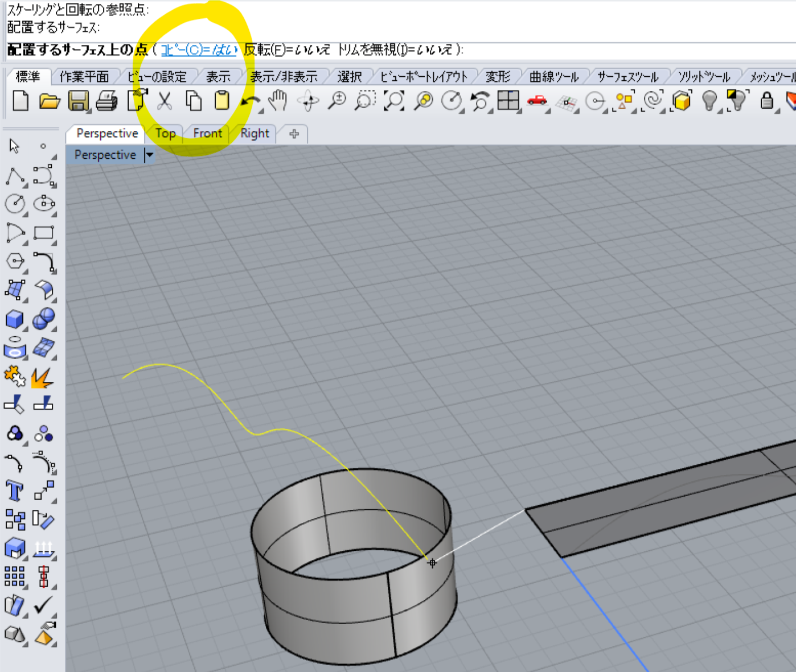Cut selection with the scissors icon

coord(165,101)
